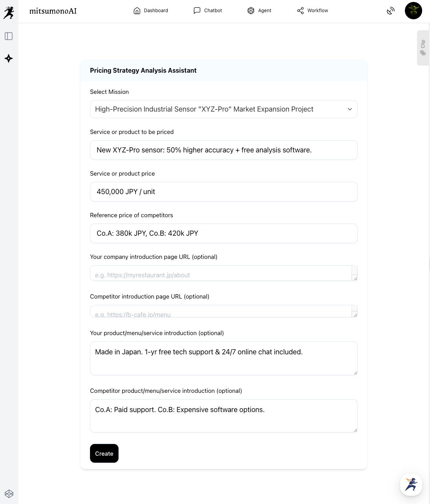The width and height of the screenshot is (430, 504).
Task: Click the ninja logo icon at top left
Action: 9,12
